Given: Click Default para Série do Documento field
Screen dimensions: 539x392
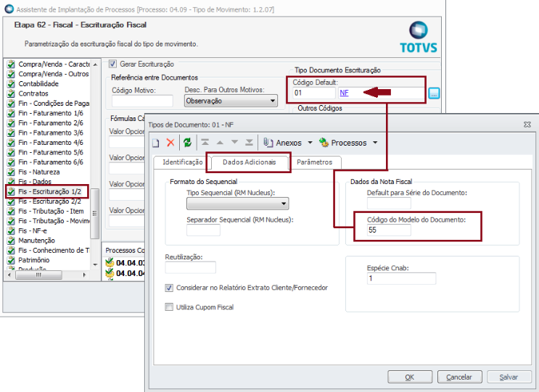Looking at the screenshot, I should 389,203.
